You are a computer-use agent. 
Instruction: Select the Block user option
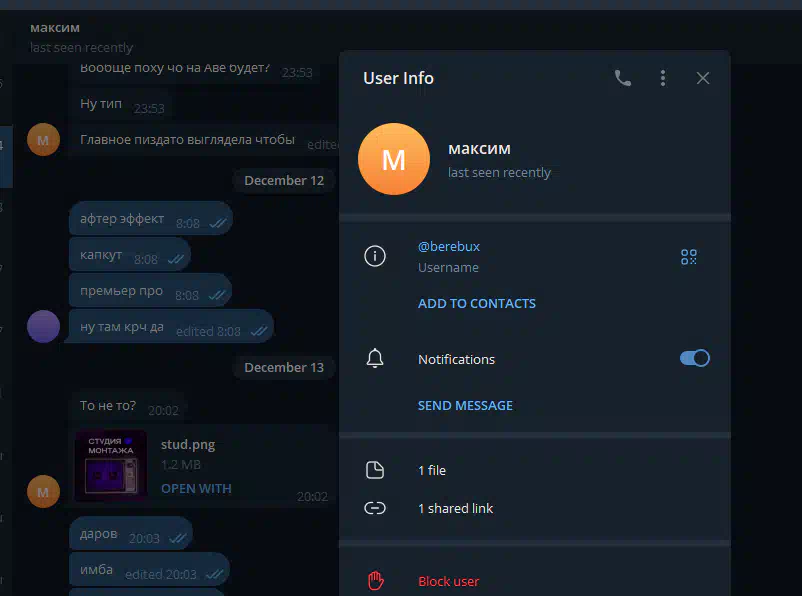tap(534, 581)
